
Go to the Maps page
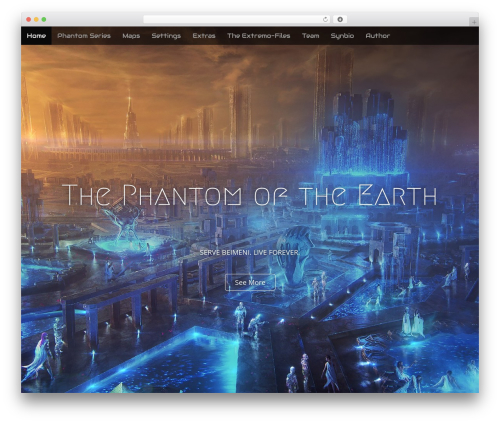tap(131, 36)
